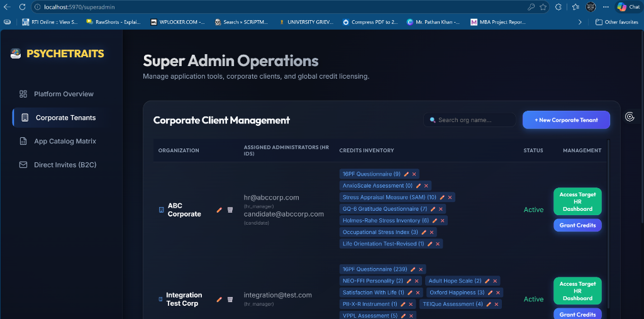644x319 pixels.
Task: Access Target HR Dashboard for ABC Corporate
Action: click(577, 201)
